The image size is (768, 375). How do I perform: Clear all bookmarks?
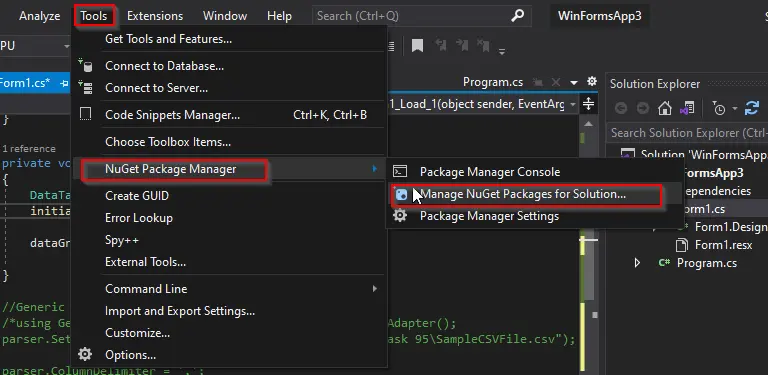point(484,46)
